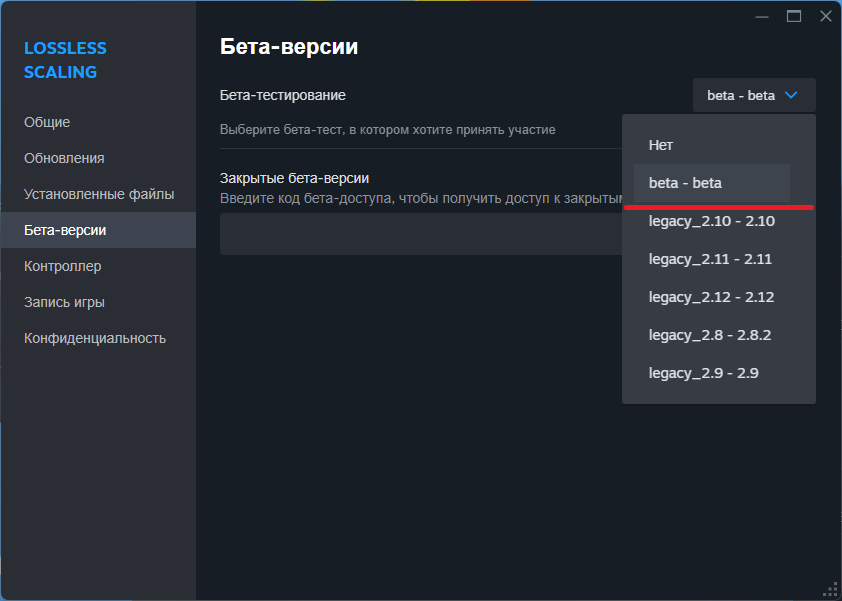Maximize the properties window
The height and width of the screenshot is (601, 842).
(x=794, y=16)
